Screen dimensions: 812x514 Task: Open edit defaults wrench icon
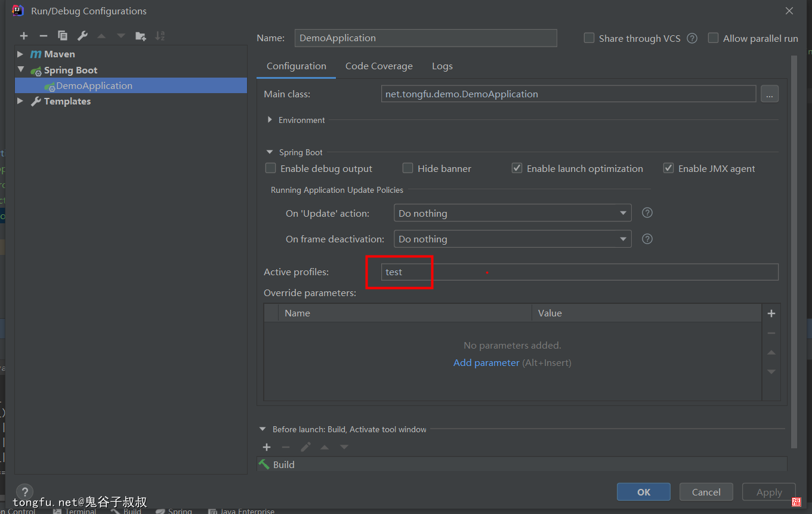pos(82,36)
